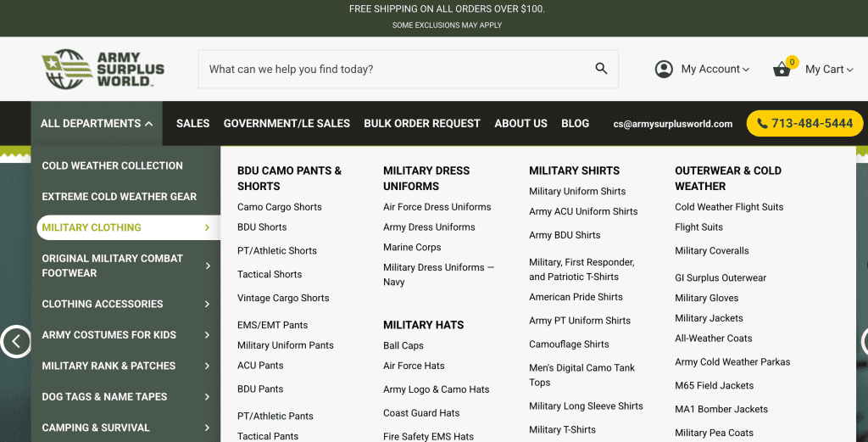Open the shopping basket icon
The image size is (868, 442).
[782, 70]
